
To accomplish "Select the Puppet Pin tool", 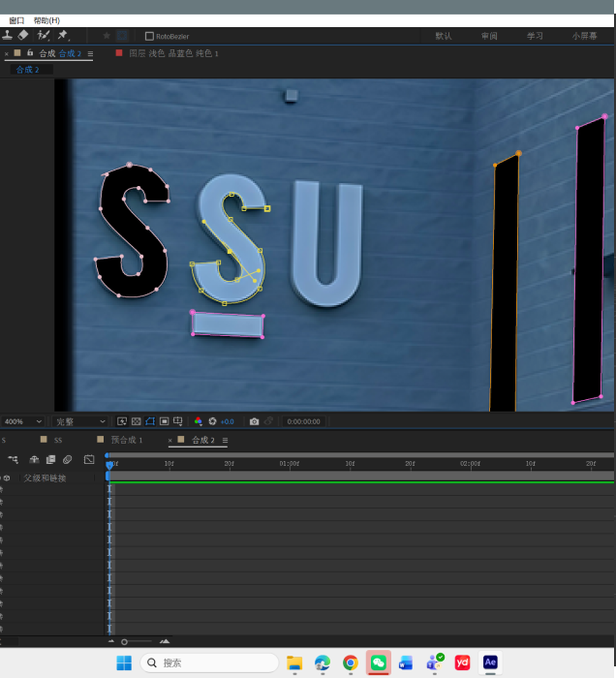I will [x=63, y=36].
